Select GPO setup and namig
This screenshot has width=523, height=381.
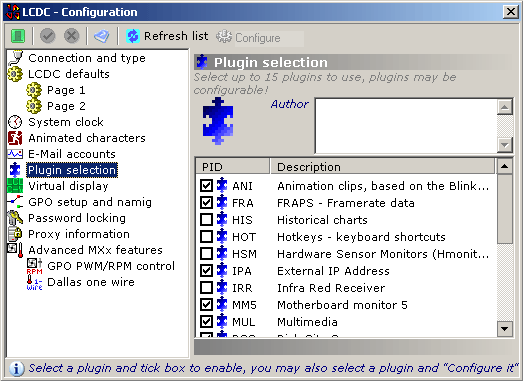point(90,202)
